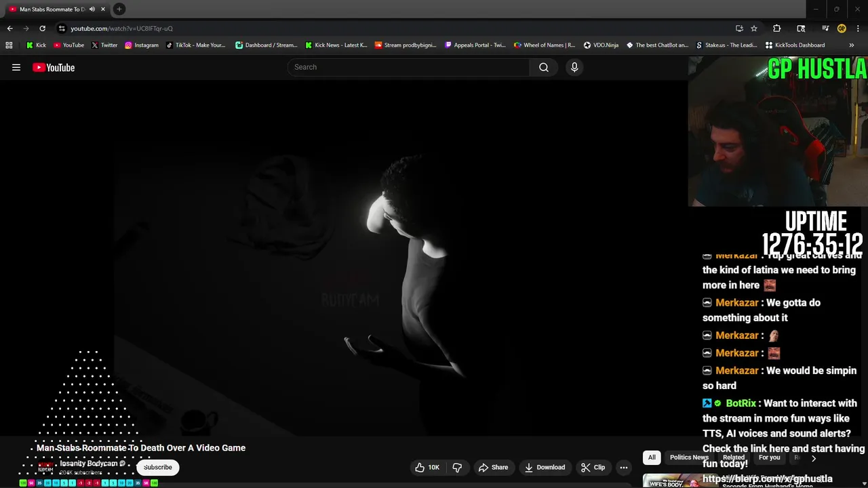
Task: Open a new browser tab
Action: pos(119,9)
